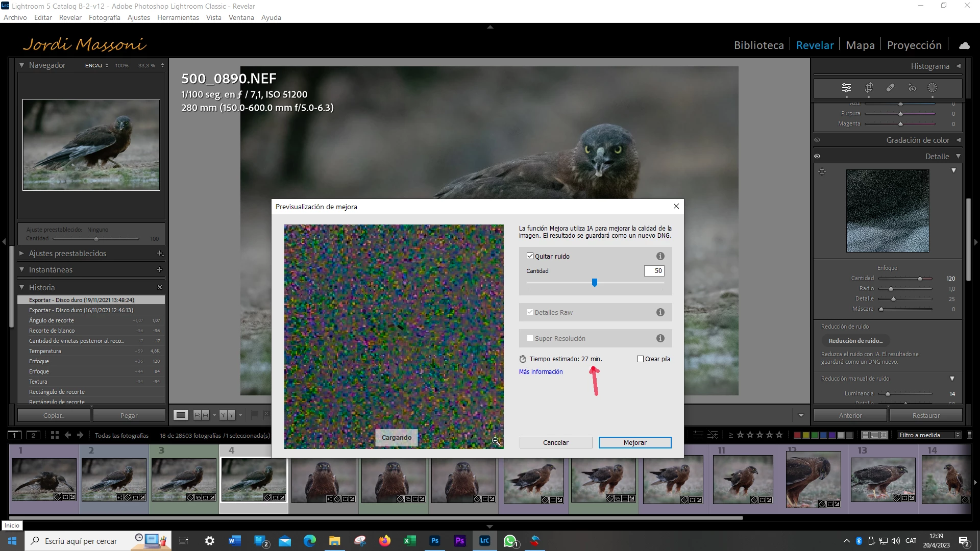980x551 pixels.
Task: Click the Quitar ruido info icon
Action: (660, 256)
